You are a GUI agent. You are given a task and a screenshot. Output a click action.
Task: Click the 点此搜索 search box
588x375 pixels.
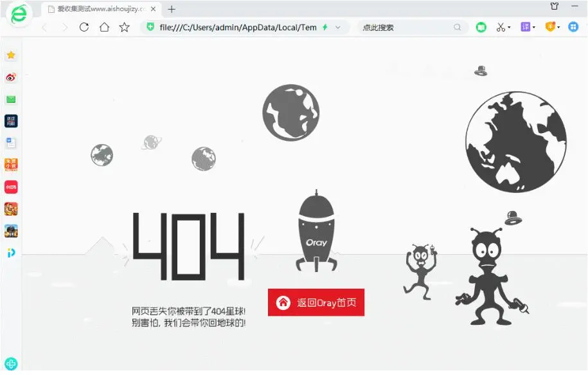coord(405,27)
